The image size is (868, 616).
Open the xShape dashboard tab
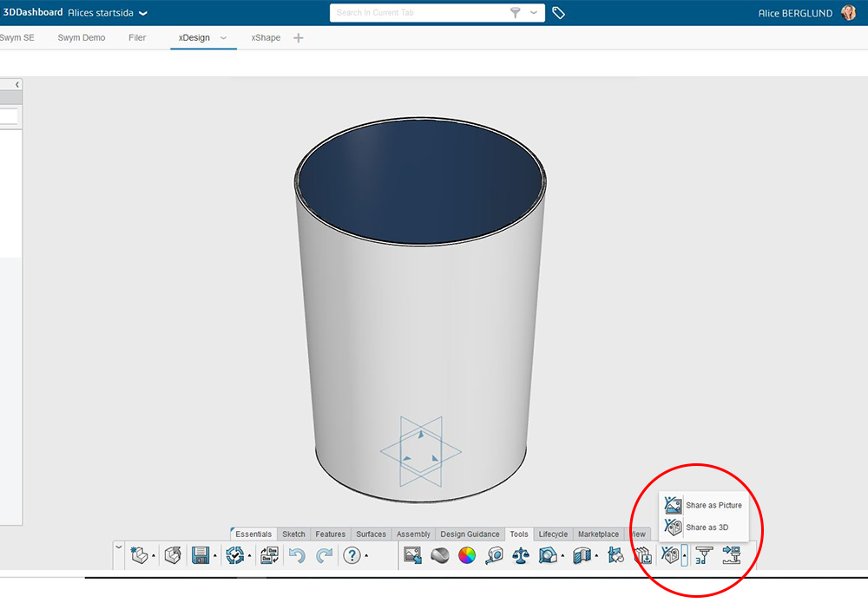click(x=266, y=38)
